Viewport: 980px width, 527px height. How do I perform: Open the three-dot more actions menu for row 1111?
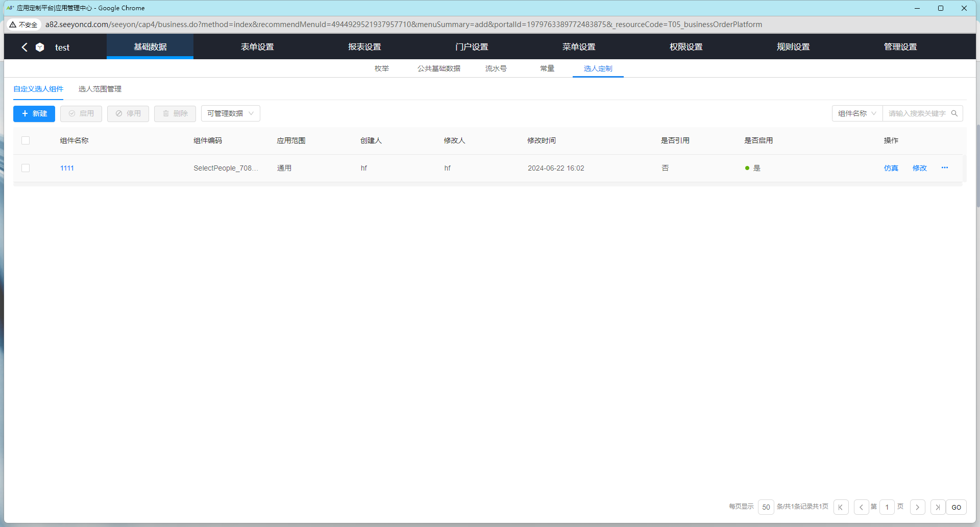point(944,168)
